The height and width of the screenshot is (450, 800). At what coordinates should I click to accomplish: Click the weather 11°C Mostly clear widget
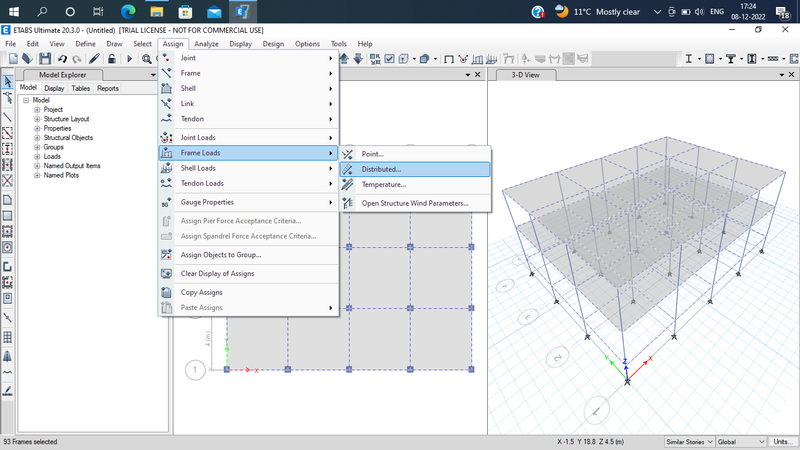click(597, 11)
